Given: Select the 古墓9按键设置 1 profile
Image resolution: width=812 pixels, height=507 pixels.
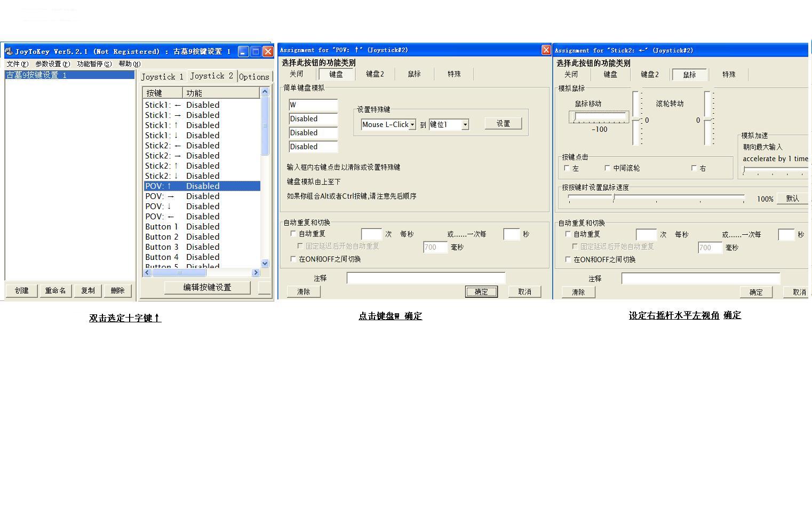Looking at the screenshot, I should point(70,75).
